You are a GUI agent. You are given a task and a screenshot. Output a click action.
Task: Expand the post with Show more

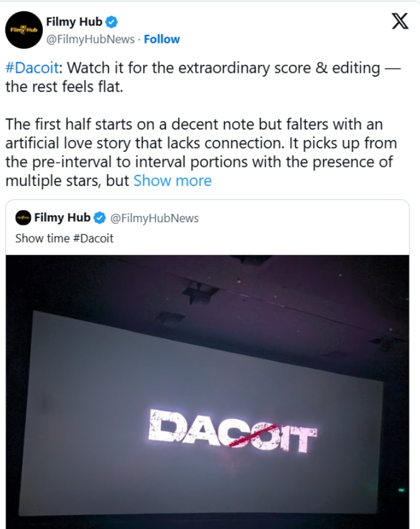point(172,181)
